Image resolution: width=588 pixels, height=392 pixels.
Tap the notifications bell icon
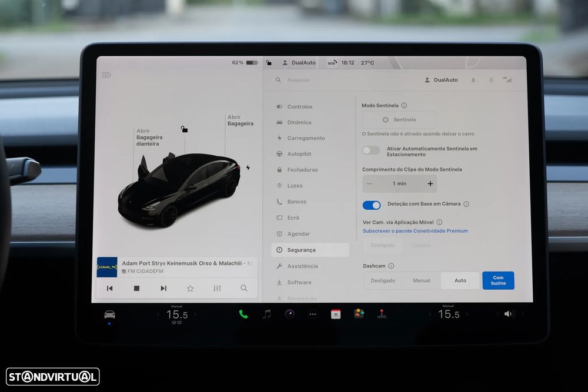(473, 80)
